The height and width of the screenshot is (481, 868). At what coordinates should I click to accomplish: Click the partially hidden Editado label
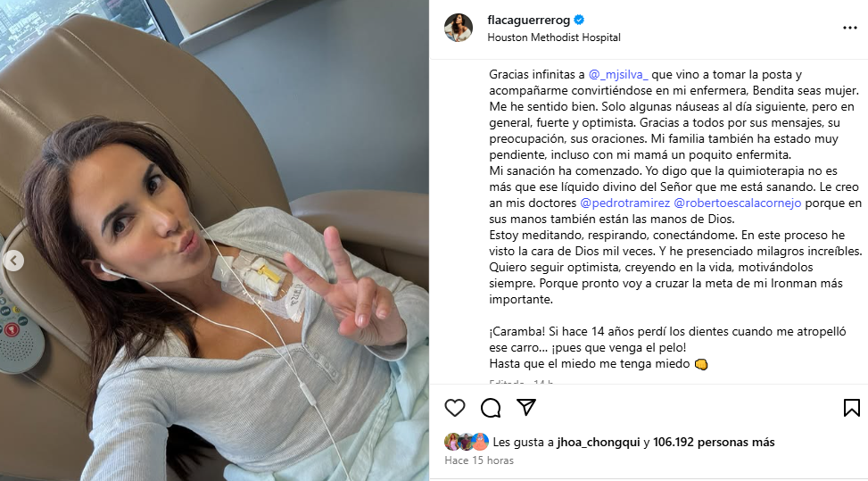point(507,381)
